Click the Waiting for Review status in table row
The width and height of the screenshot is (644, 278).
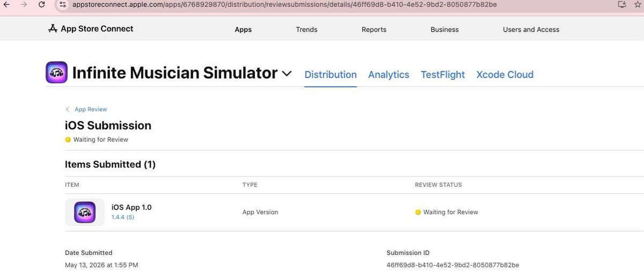tap(451, 212)
